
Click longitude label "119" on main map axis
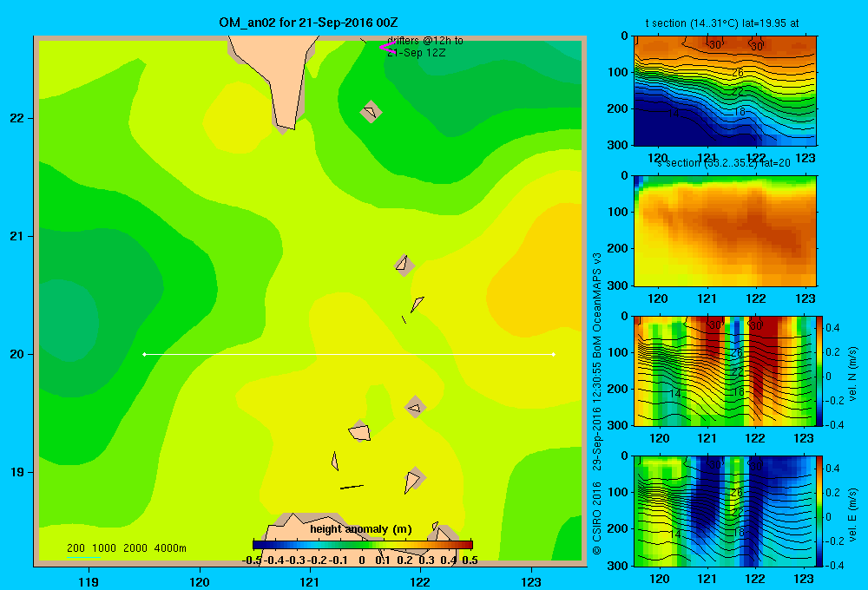tap(89, 581)
